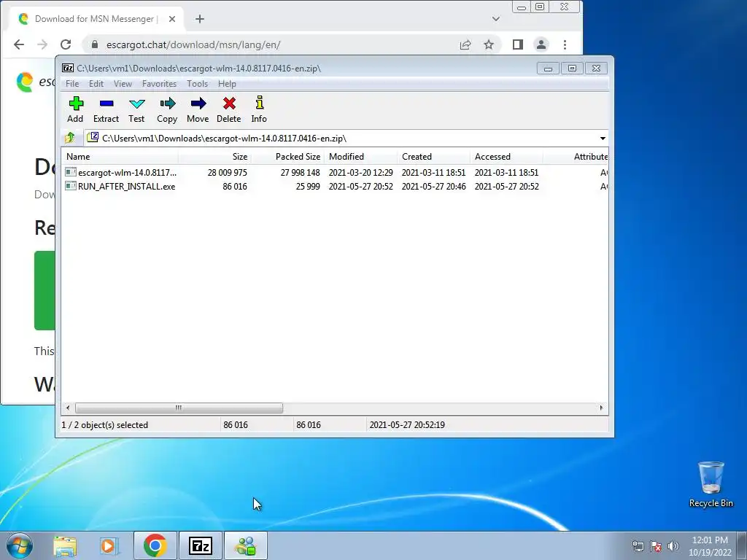Image resolution: width=747 pixels, height=560 pixels.
Task: Click the Chrome address bar URL
Action: [x=193, y=44]
